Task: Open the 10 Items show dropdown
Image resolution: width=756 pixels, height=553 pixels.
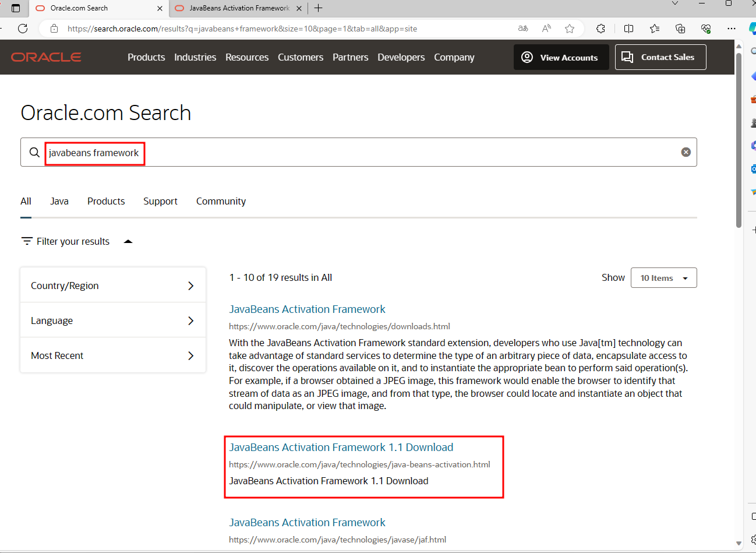Action: click(664, 278)
